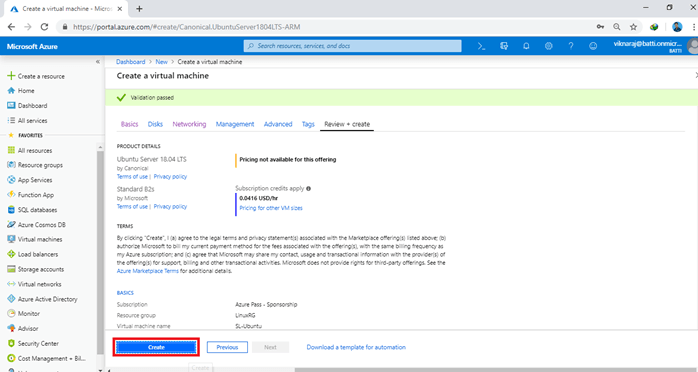Collapse the left sidebar with the chevron
Image resolution: width=698 pixels, height=372 pixels.
(x=98, y=62)
